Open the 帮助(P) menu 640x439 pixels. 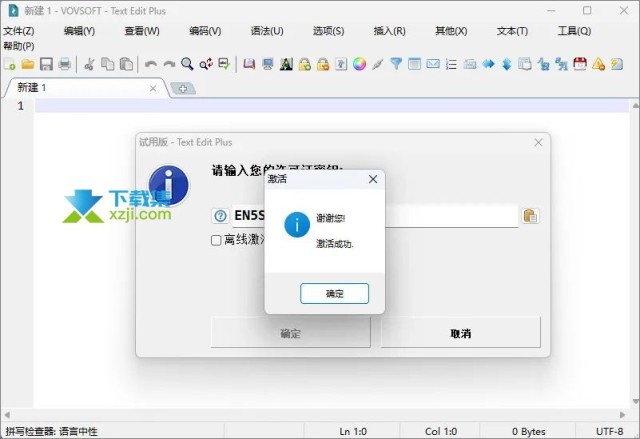pyautogui.click(x=19, y=46)
